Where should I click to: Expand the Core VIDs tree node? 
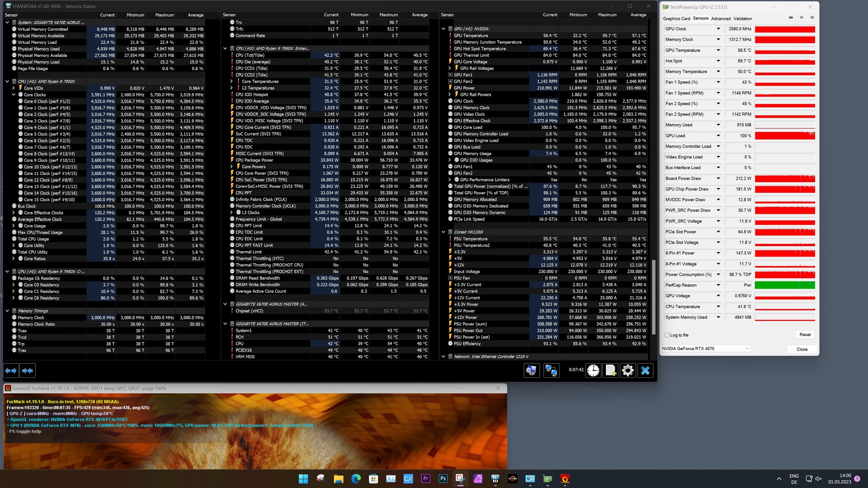pyautogui.click(x=14, y=88)
